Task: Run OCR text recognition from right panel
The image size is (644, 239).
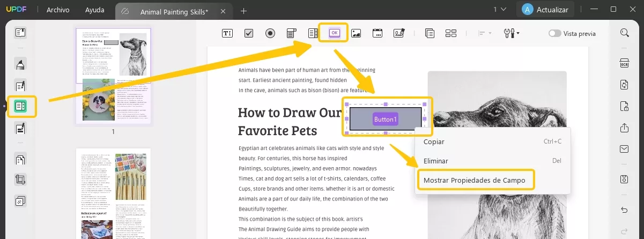Action: 624,63
